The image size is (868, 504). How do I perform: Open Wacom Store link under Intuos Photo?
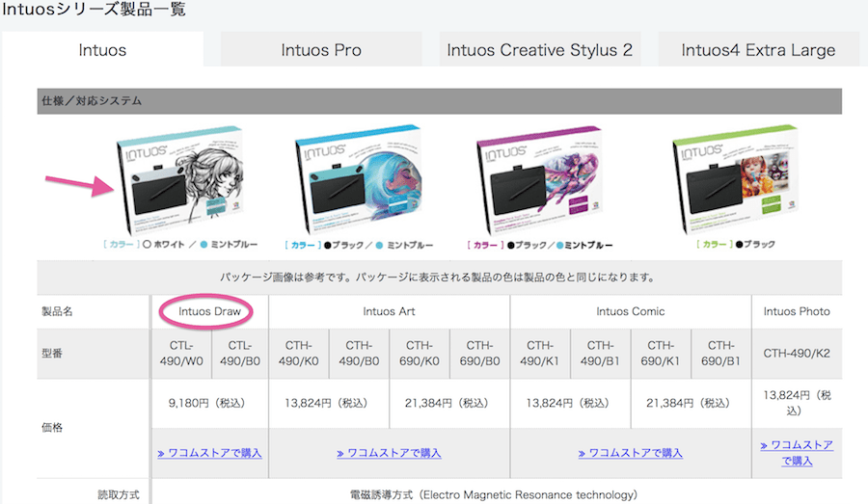(x=797, y=453)
